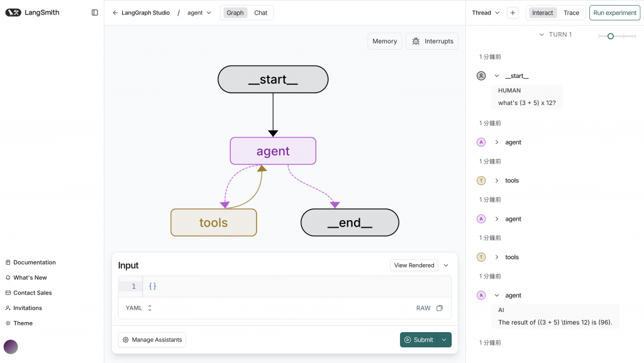This screenshot has width=644, height=363.
Task: Click the play icon on Submit
Action: 408,340
